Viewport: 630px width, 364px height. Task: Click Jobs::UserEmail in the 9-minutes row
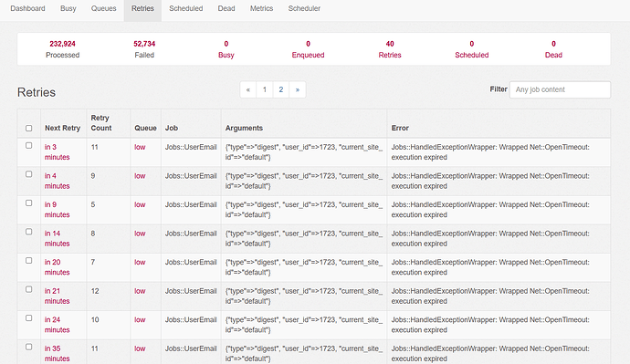pos(191,204)
